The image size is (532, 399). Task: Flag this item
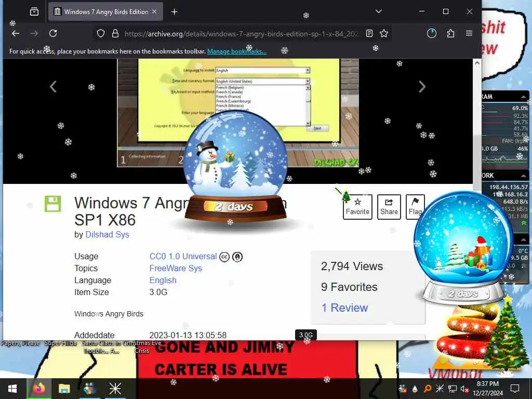[x=415, y=207]
